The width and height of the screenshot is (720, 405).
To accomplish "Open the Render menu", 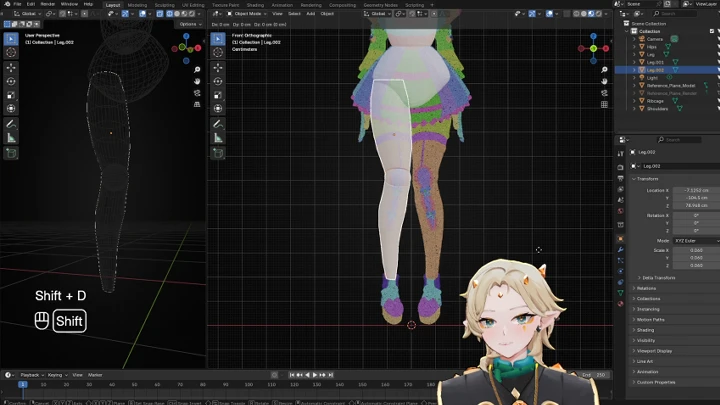I will 48,4.
